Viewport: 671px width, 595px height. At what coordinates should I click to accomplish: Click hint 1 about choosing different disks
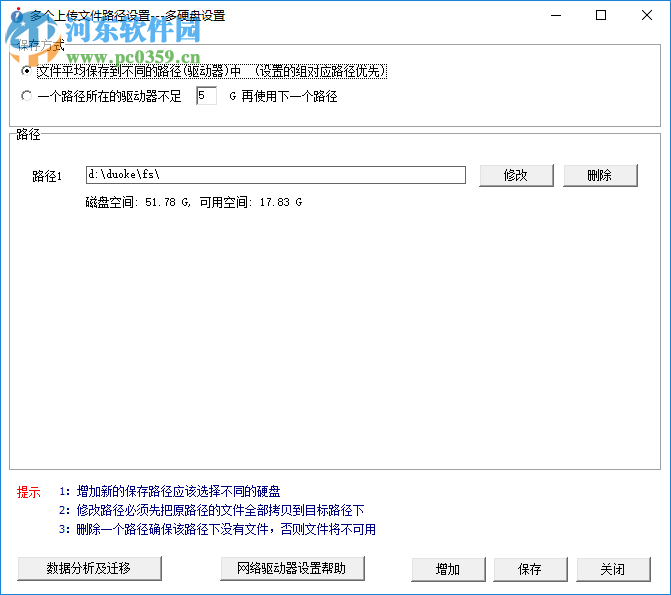[170, 491]
